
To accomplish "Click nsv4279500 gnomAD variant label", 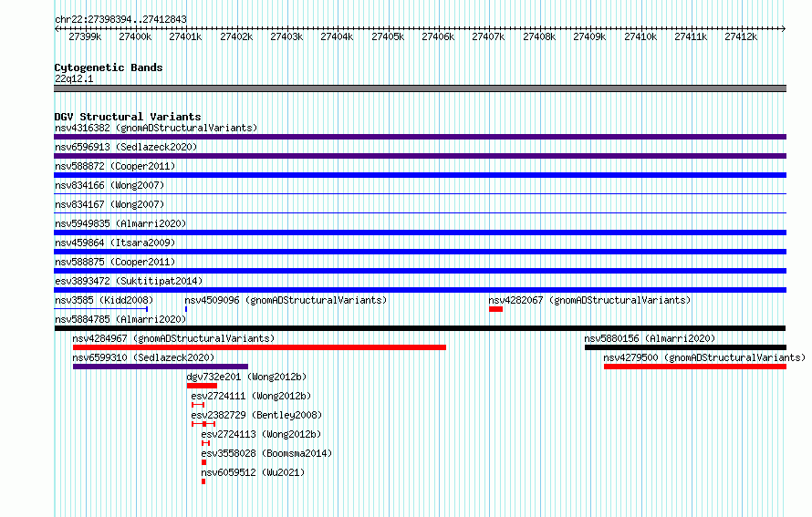I will tap(704, 357).
